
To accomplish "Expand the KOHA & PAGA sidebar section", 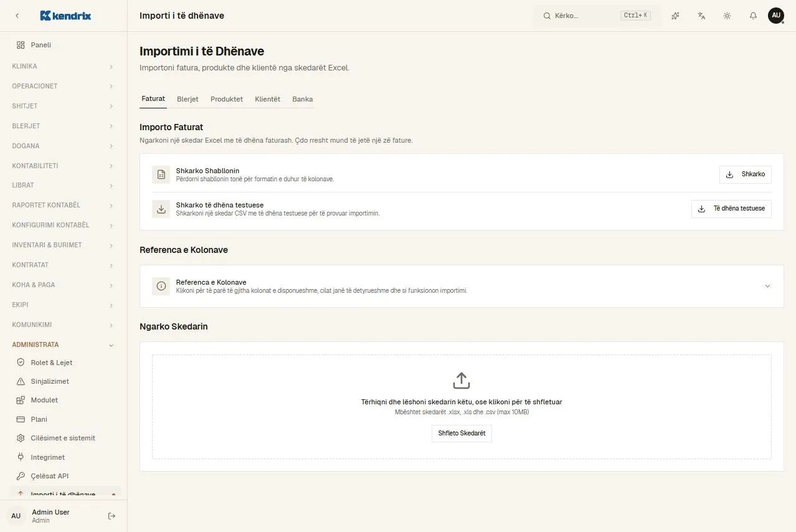I will (64, 285).
